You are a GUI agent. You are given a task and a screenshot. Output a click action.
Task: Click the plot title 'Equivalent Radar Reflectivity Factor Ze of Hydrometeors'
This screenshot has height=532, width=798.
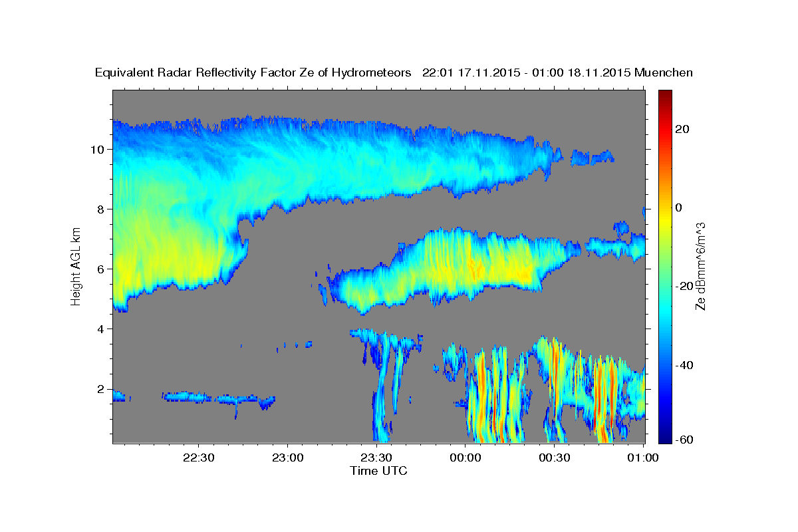(253, 73)
